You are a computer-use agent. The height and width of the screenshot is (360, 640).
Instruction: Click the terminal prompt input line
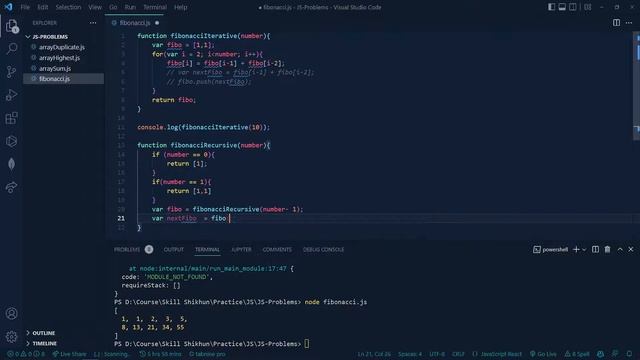212,344
